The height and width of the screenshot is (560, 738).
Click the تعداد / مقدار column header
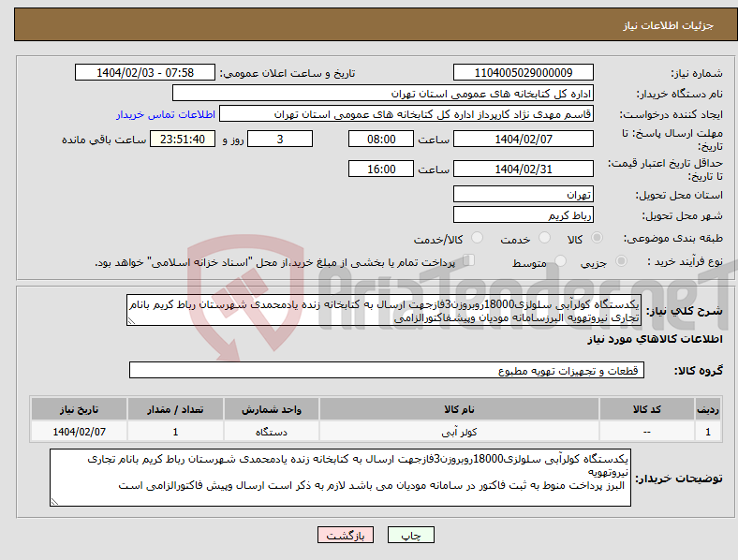coord(175,409)
